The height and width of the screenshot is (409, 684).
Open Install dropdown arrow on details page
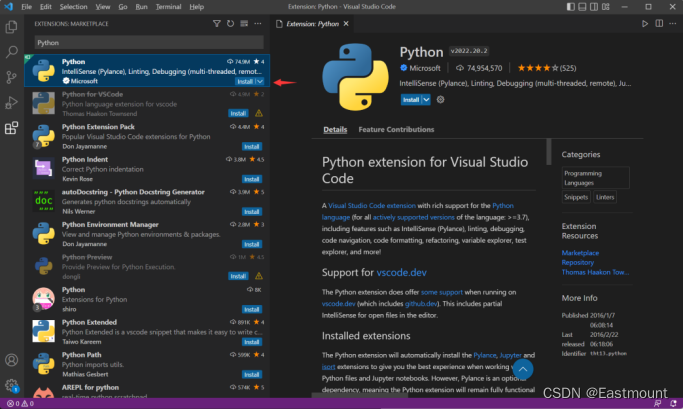pyautogui.click(x=426, y=100)
